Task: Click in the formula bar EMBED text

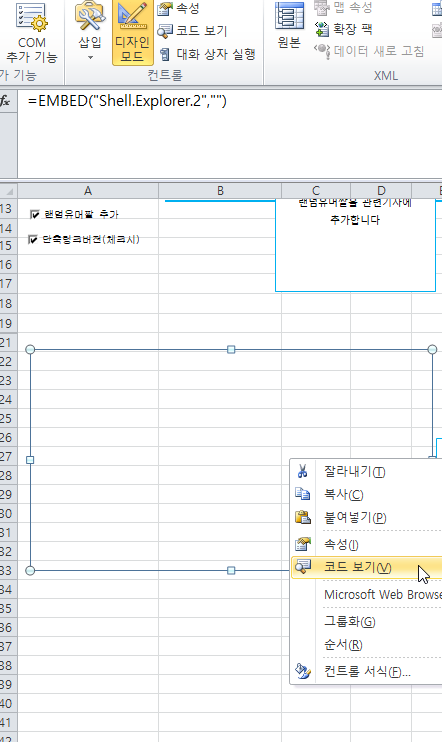Action: click(x=127, y=101)
